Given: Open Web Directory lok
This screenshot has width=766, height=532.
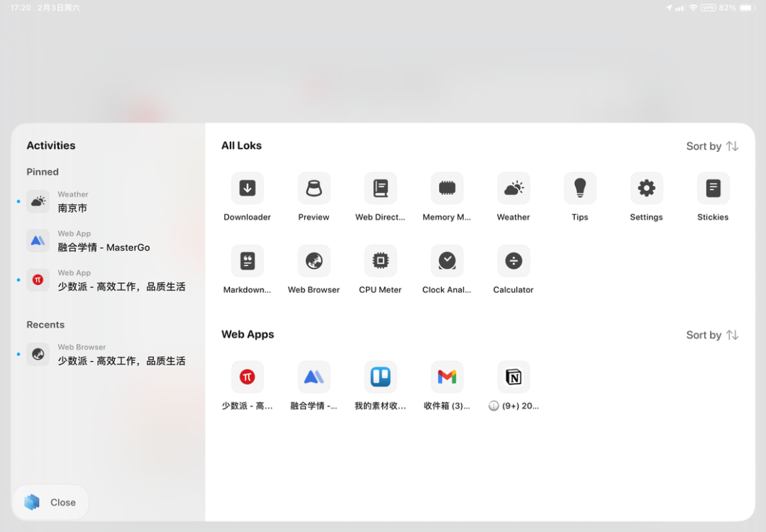Looking at the screenshot, I should 380,189.
